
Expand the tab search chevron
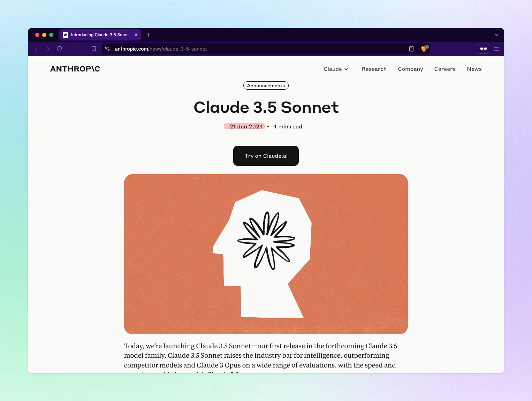coord(496,35)
